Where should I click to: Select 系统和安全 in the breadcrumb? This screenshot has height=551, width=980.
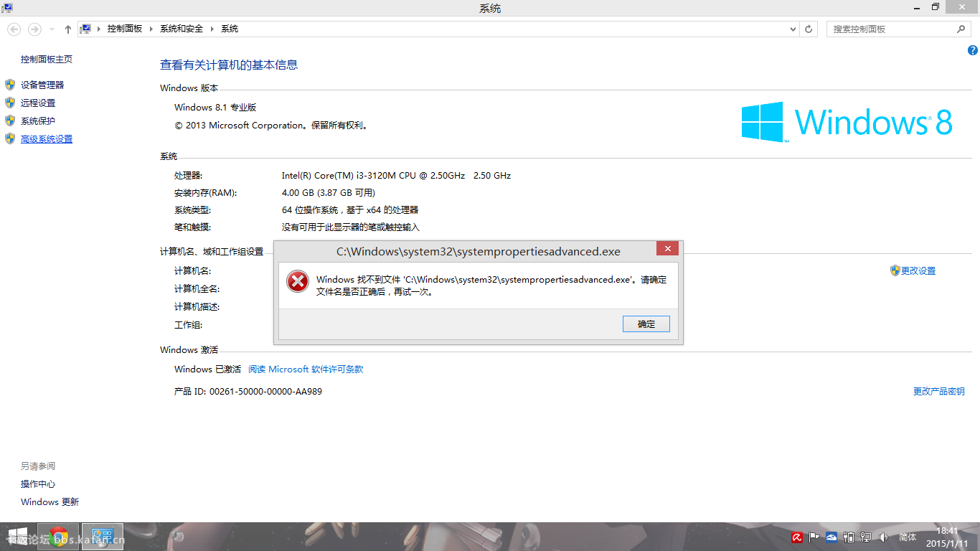coord(182,29)
